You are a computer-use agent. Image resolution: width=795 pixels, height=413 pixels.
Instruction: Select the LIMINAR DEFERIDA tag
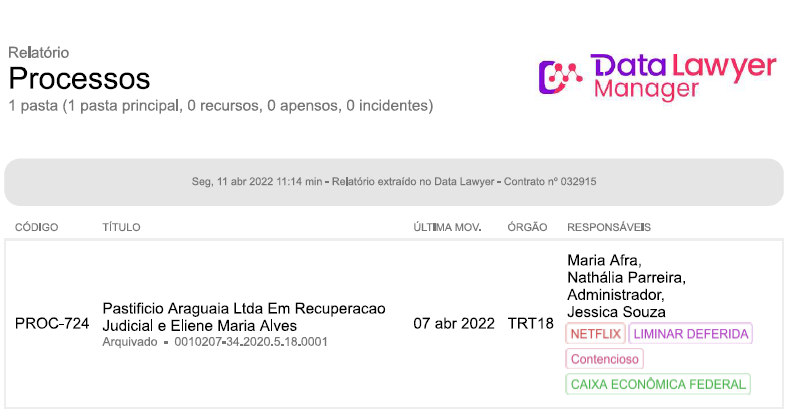click(x=691, y=334)
